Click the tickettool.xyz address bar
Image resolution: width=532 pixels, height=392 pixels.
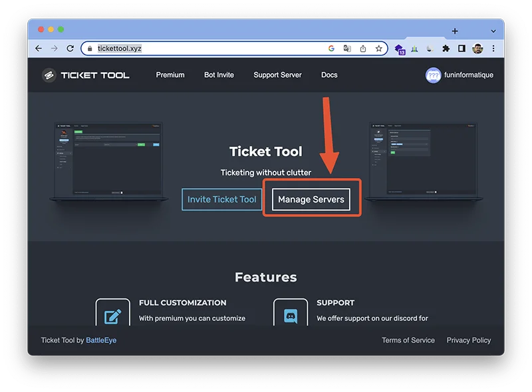point(119,48)
